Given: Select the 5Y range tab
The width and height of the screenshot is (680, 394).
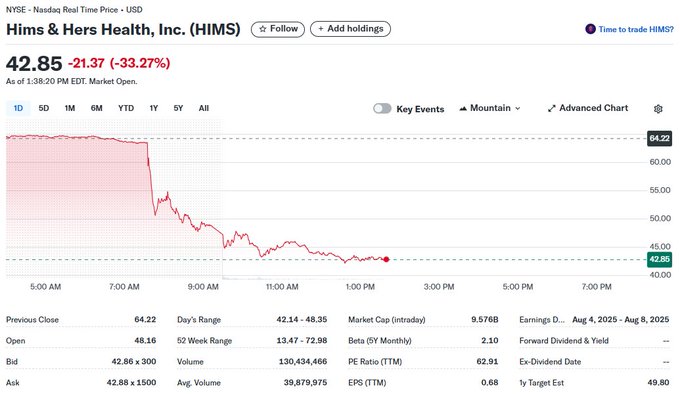Looking at the screenshot, I should pyautogui.click(x=178, y=108).
